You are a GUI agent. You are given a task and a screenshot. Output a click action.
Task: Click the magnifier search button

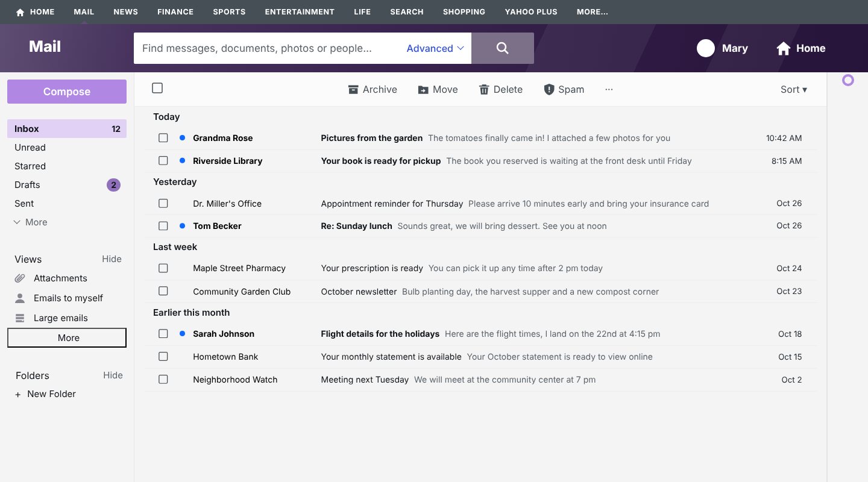coord(502,48)
